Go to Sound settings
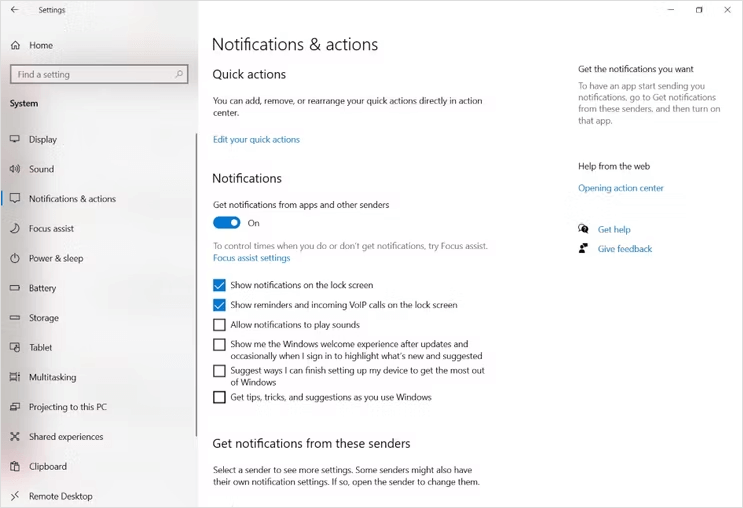 point(41,169)
